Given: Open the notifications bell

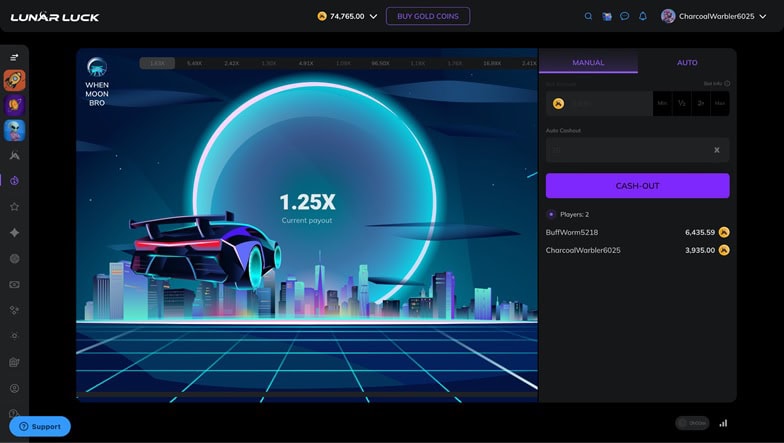Looking at the screenshot, I should coord(642,16).
